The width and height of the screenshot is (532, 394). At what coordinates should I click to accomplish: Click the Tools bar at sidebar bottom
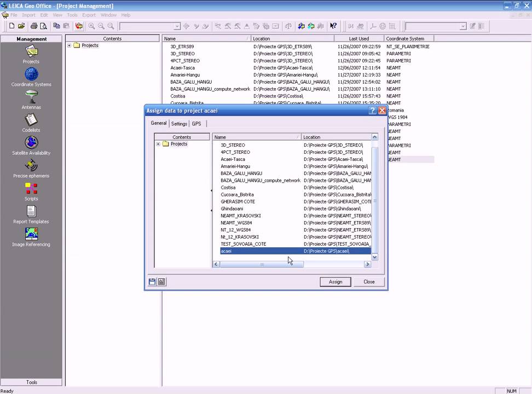click(31, 382)
